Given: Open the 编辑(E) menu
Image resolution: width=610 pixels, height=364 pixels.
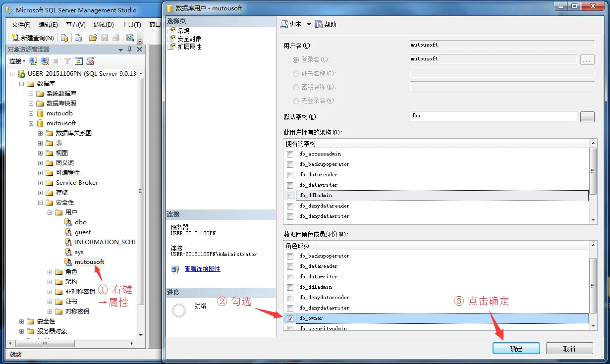Looking at the screenshot, I should pos(48,24).
